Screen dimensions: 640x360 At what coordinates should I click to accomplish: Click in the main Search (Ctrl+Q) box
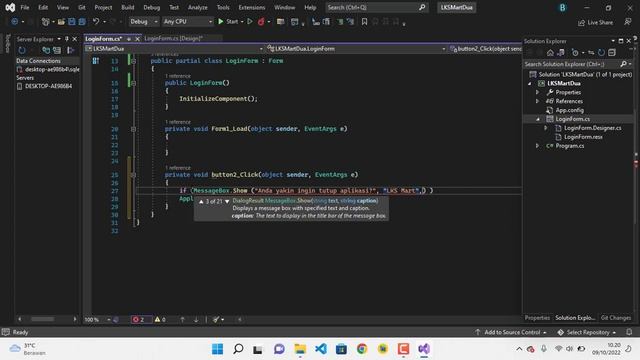click(376, 7)
